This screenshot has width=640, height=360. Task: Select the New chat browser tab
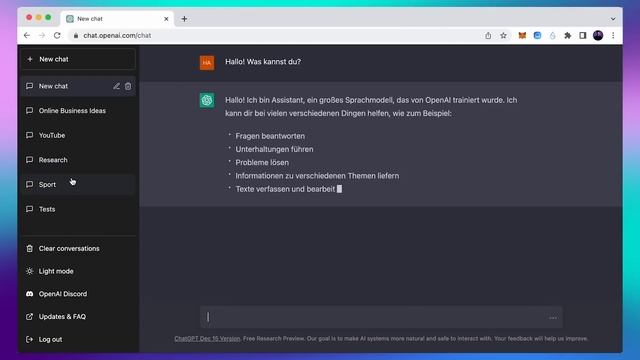(x=117, y=19)
